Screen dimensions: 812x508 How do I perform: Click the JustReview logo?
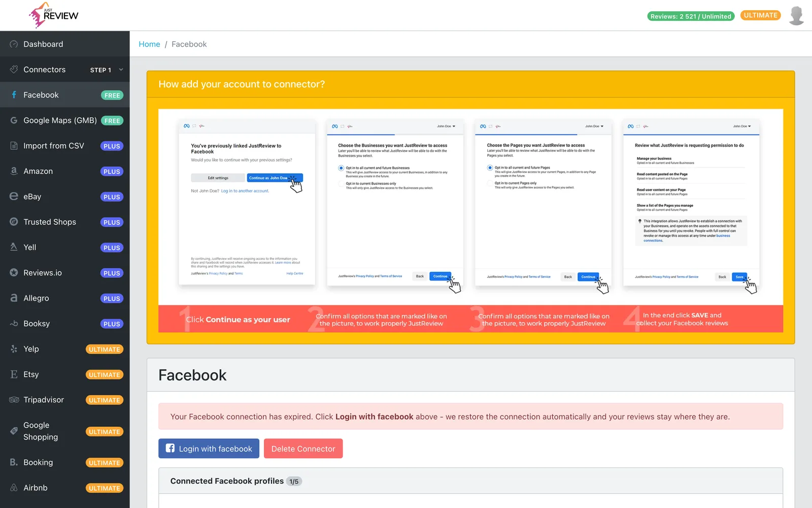pos(53,15)
